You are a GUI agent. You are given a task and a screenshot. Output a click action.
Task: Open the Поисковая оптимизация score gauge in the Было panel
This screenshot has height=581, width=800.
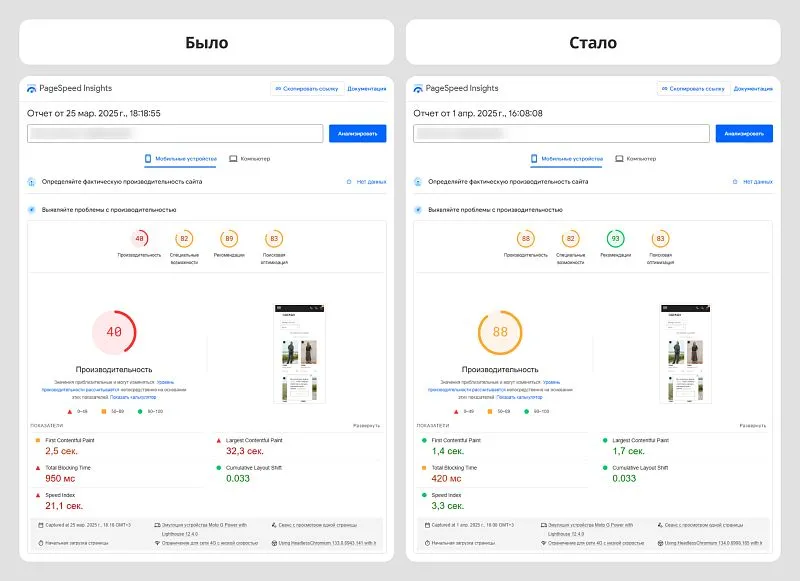274,239
